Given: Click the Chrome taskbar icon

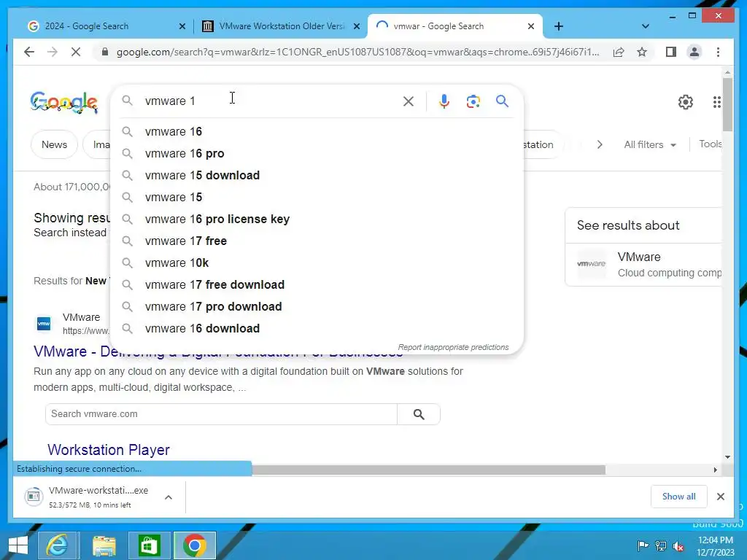Looking at the screenshot, I should [x=194, y=545].
